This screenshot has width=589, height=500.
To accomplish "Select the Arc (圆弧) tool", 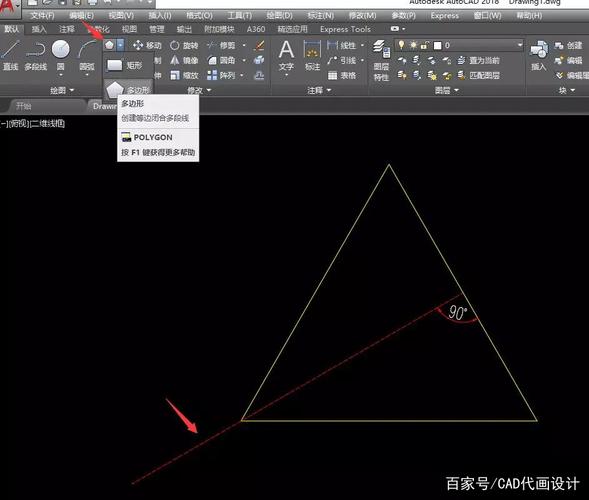I will click(87, 56).
